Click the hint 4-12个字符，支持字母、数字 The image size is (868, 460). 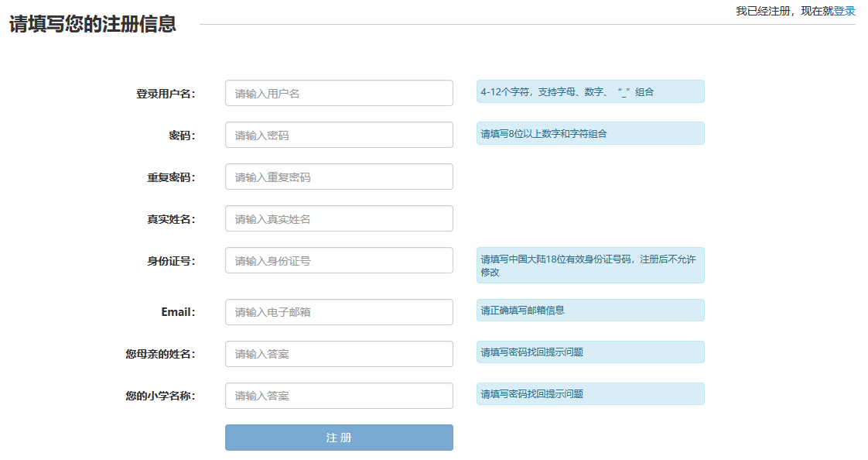point(590,91)
